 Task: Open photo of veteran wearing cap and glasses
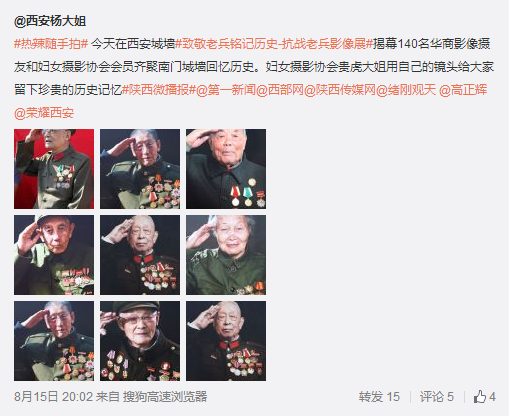140,341
